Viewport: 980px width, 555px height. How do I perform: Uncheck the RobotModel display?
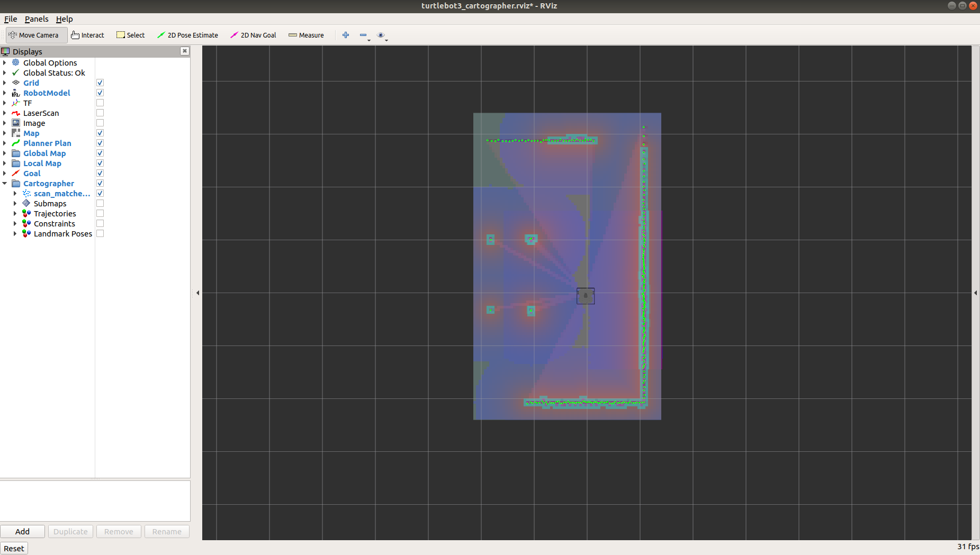click(100, 93)
